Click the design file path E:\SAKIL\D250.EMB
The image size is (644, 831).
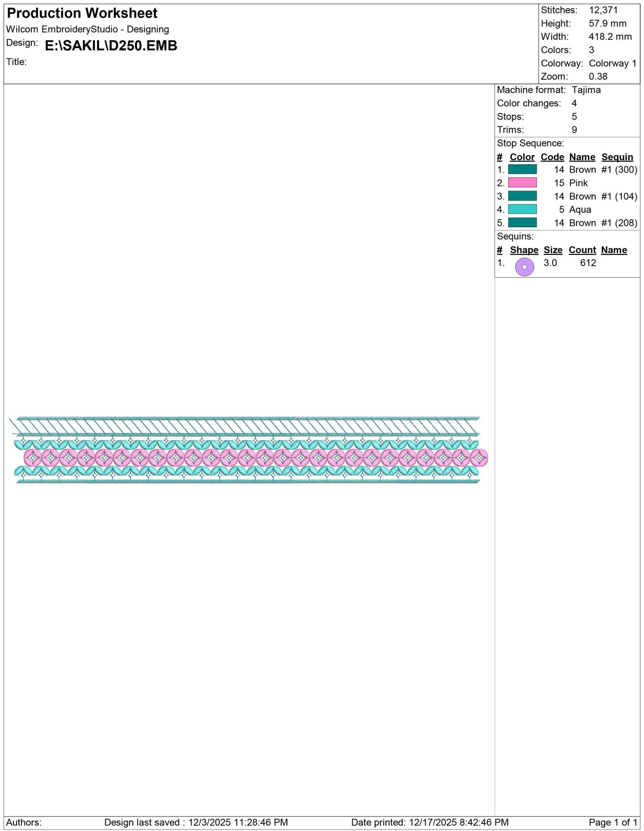(x=111, y=45)
